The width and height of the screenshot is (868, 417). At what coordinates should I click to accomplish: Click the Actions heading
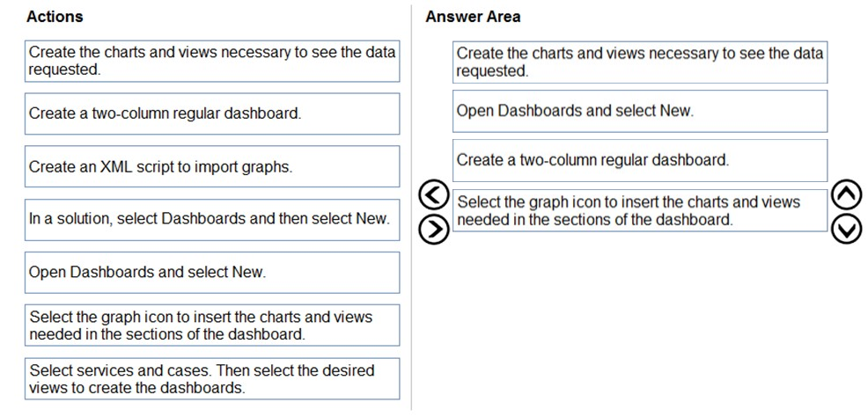tap(55, 16)
